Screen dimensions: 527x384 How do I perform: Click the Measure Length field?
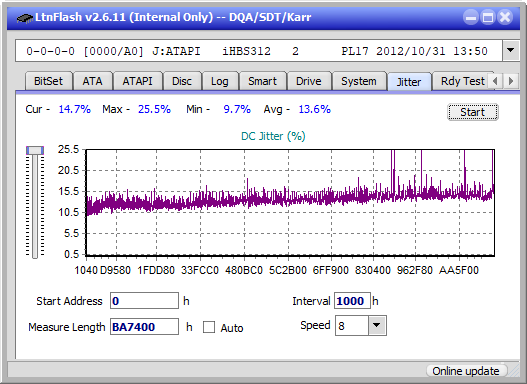click(x=144, y=327)
